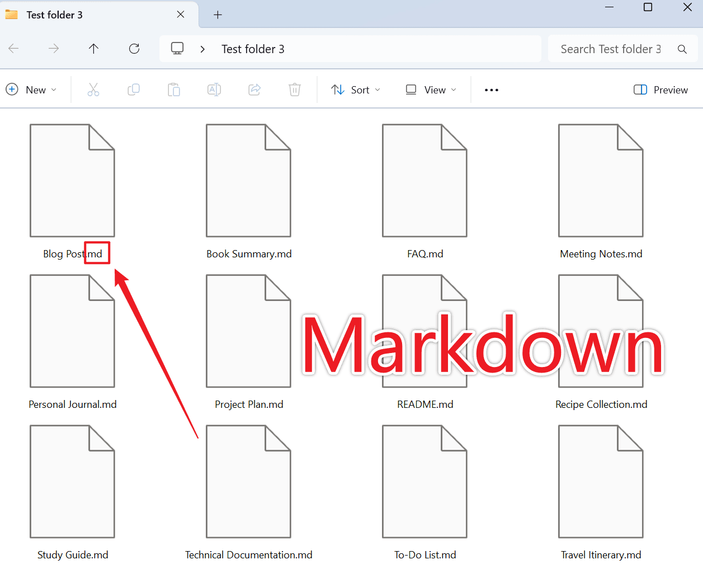Maximize the File Explorer window

coord(648,7)
